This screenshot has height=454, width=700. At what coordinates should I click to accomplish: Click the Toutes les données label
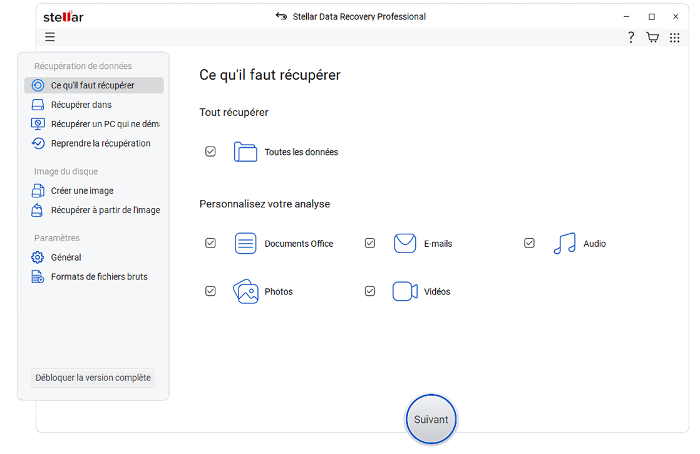click(301, 152)
